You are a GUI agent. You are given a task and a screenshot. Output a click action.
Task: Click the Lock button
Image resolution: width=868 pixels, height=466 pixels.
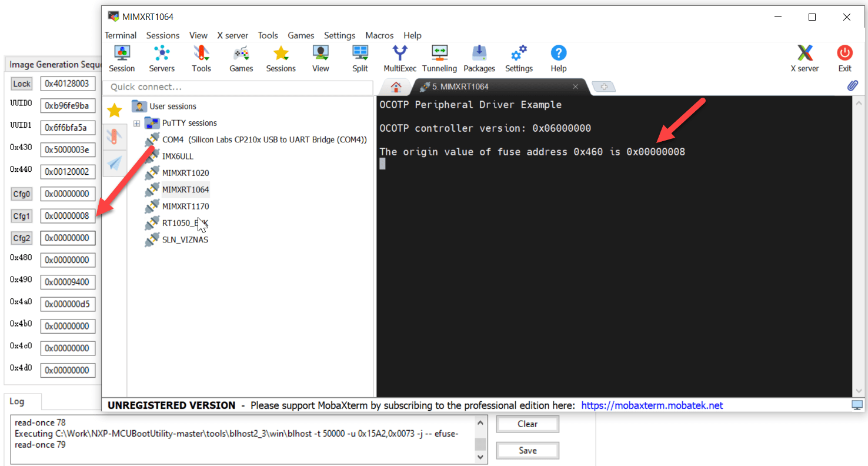tap(22, 84)
